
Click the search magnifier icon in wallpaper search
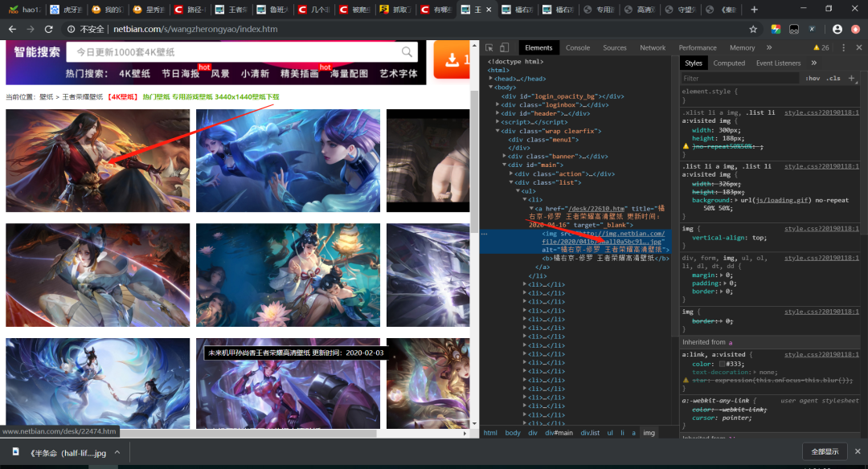point(407,52)
